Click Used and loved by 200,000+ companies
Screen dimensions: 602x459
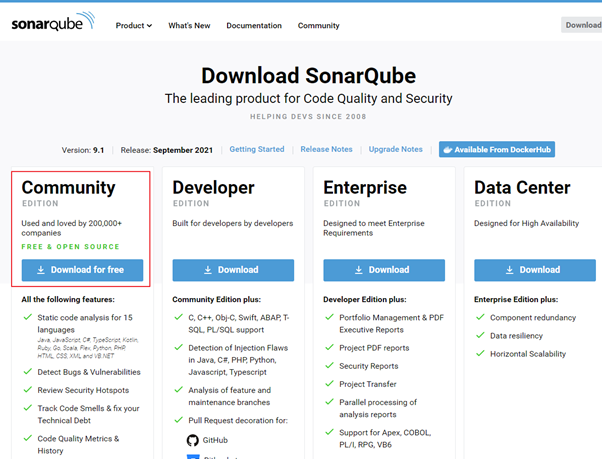click(x=72, y=228)
